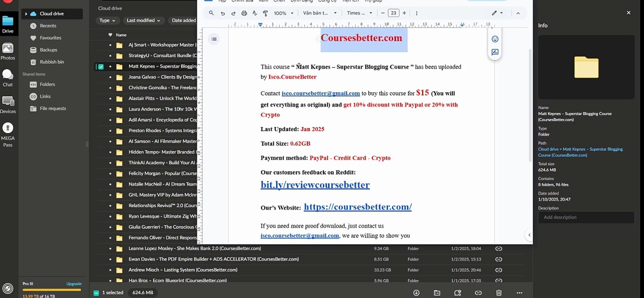
Task: Open Recents in the MEGA sidebar
Action: [48, 26]
